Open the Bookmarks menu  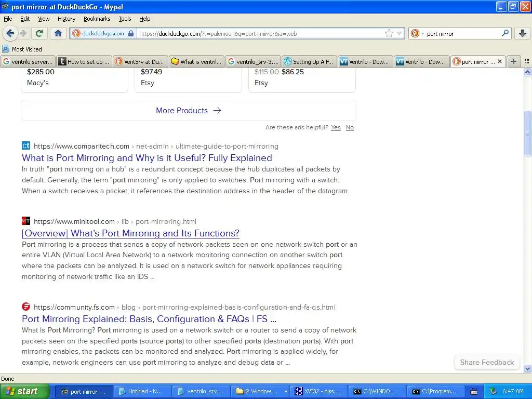pyautogui.click(x=97, y=19)
